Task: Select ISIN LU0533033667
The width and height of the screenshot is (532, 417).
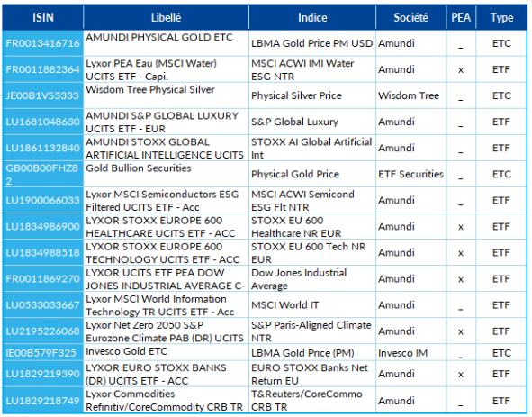Action: (42, 305)
